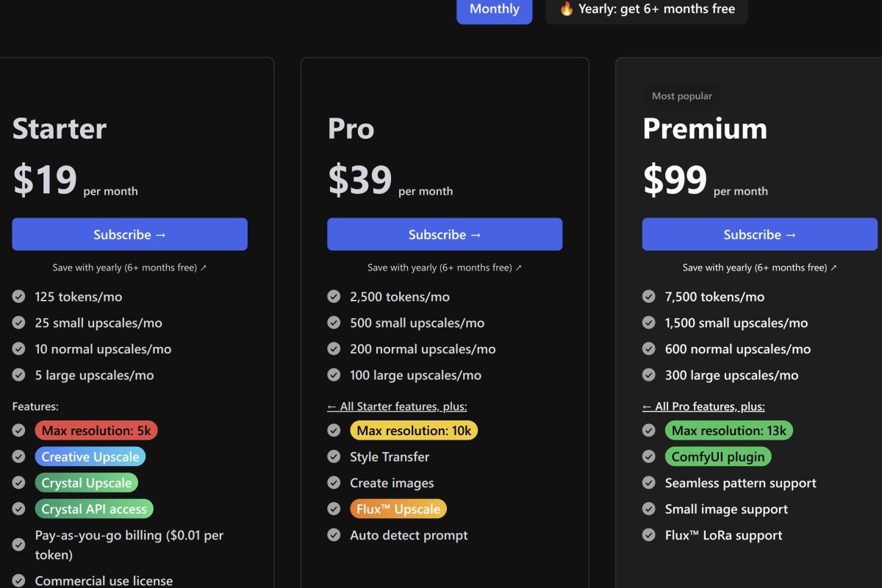Viewport: 882px width, 588px height.
Task: Subscribe to the Starter plan
Action: click(129, 234)
